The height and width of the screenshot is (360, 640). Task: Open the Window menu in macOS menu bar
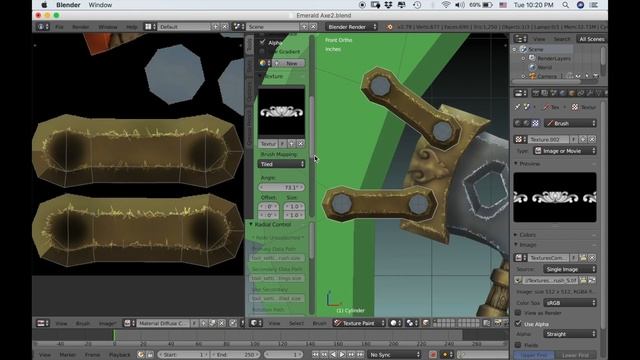point(100,5)
